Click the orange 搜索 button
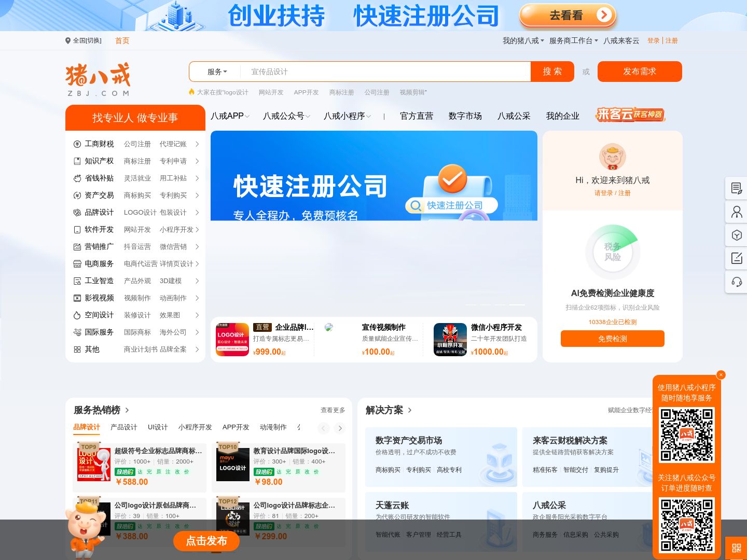The width and height of the screenshot is (747, 560). [552, 72]
